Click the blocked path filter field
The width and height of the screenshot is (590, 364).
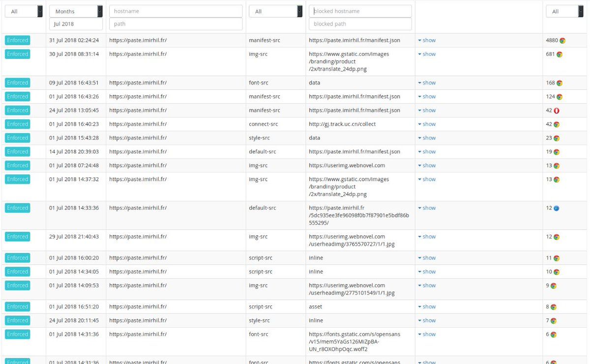(360, 24)
